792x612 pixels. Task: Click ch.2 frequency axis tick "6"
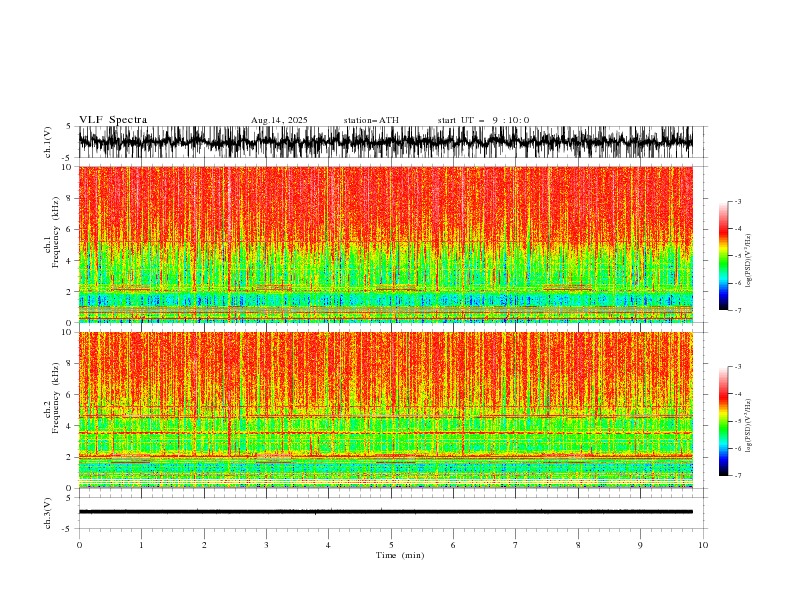pyautogui.click(x=69, y=394)
